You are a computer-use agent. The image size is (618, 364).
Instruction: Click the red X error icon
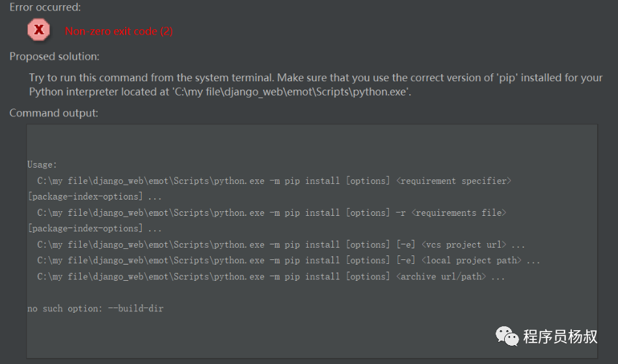[39, 30]
